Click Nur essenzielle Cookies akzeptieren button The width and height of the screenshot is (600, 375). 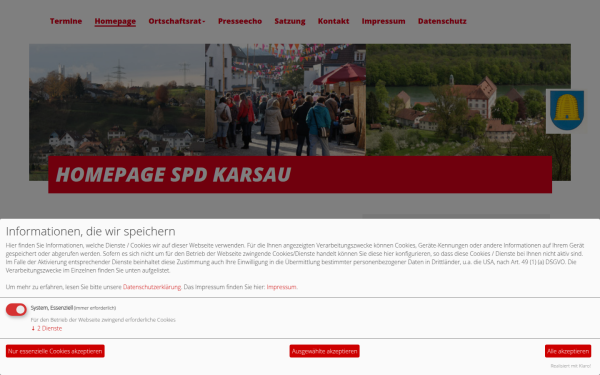click(x=55, y=351)
